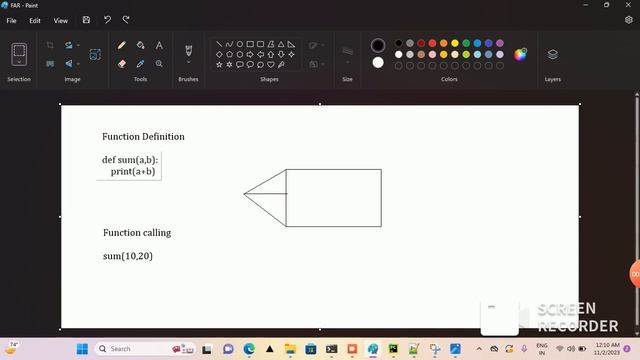Select the straight Line shape
This screenshot has height=360, width=640.
click(x=219, y=44)
